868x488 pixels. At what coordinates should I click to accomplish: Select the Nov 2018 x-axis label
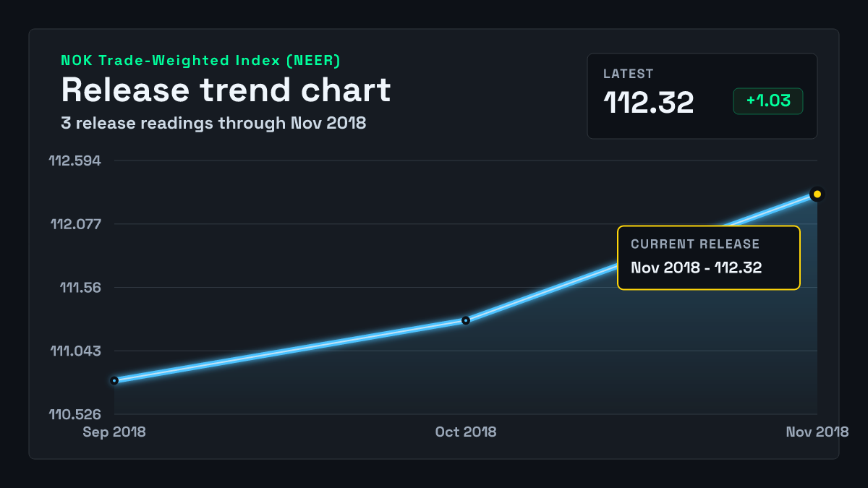[x=817, y=432]
